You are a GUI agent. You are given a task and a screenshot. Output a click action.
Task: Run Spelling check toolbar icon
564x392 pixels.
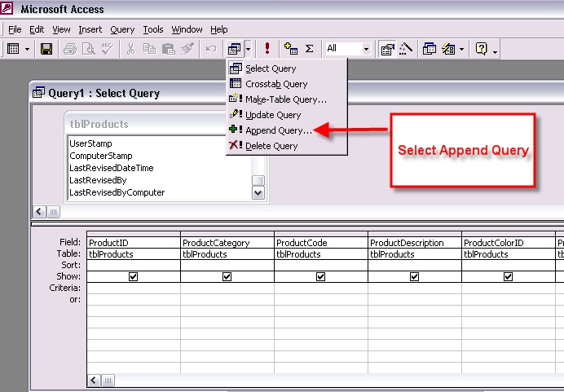pyautogui.click(x=108, y=49)
